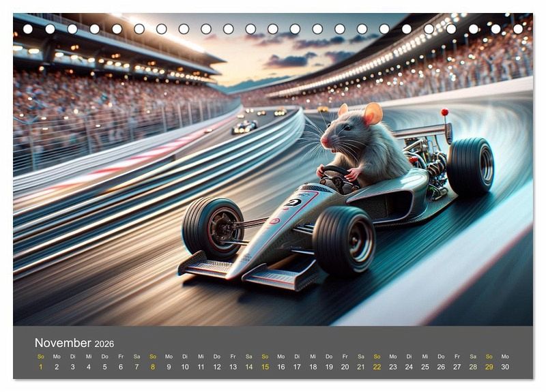
Task: Select date 23 in the calendar row
Action: [x=393, y=367]
